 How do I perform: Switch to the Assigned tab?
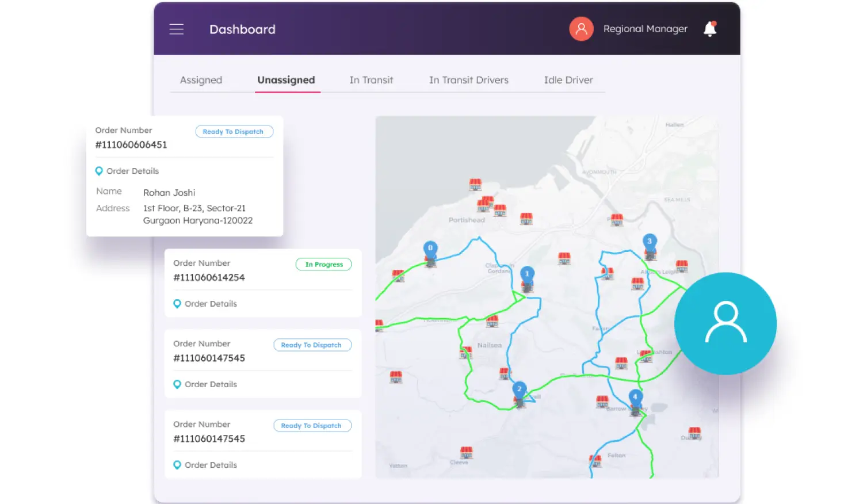click(201, 80)
